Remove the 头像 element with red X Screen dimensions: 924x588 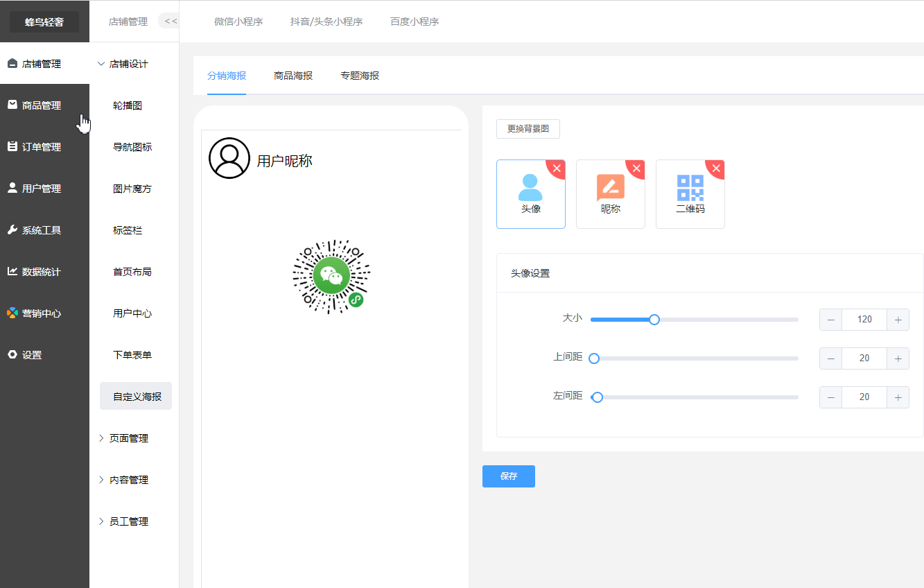(x=557, y=168)
